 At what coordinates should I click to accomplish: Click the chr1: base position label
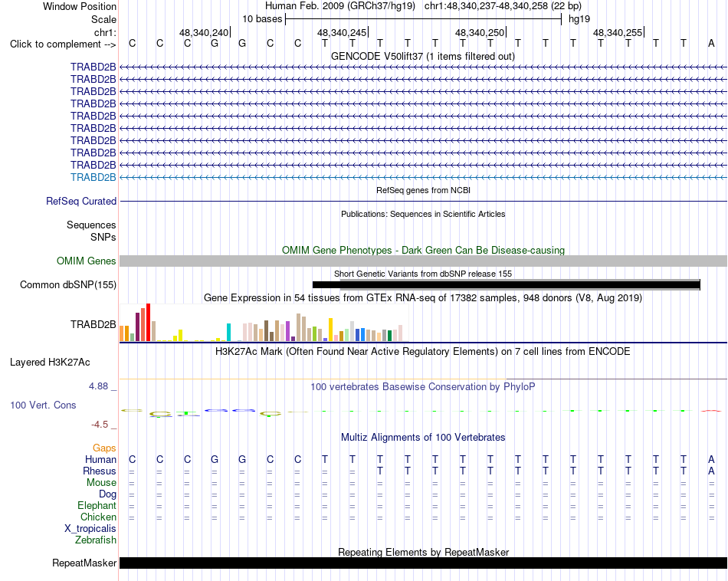(105, 32)
